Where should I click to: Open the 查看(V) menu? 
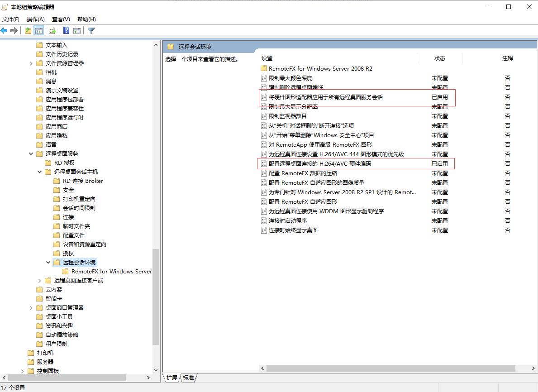pos(61,19)
